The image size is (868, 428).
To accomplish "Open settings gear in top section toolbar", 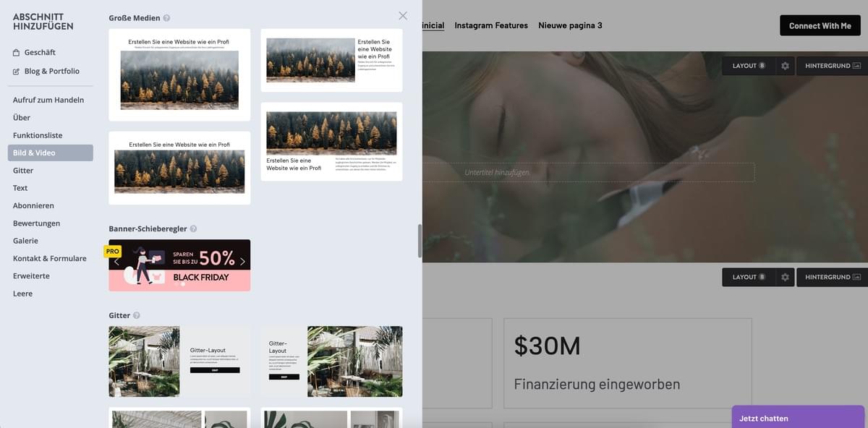I will [785, 66].
